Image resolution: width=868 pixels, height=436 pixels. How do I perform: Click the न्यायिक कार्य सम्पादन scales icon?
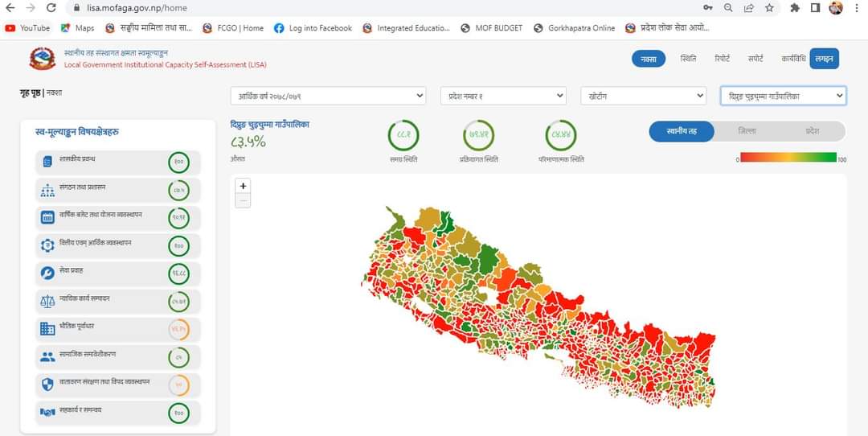click(47, 302)
